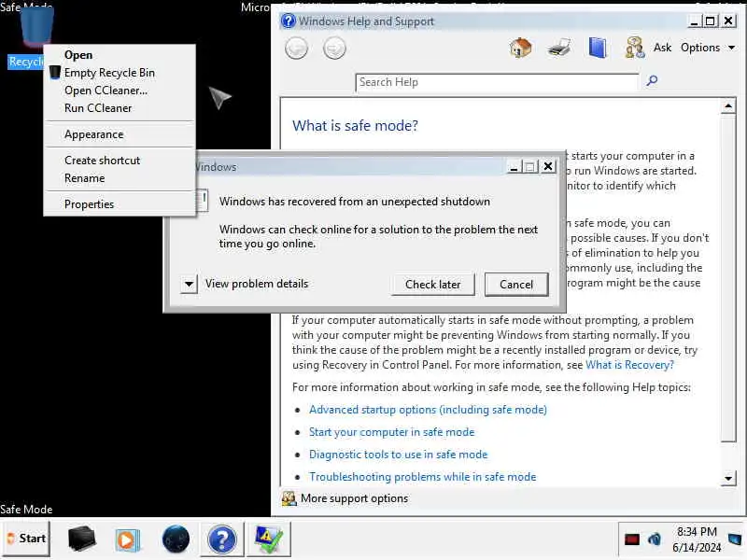The height and width of the screenshot is (560, 747).
Task: Click the What is safe mode? heading
Action: click(355, 126)
